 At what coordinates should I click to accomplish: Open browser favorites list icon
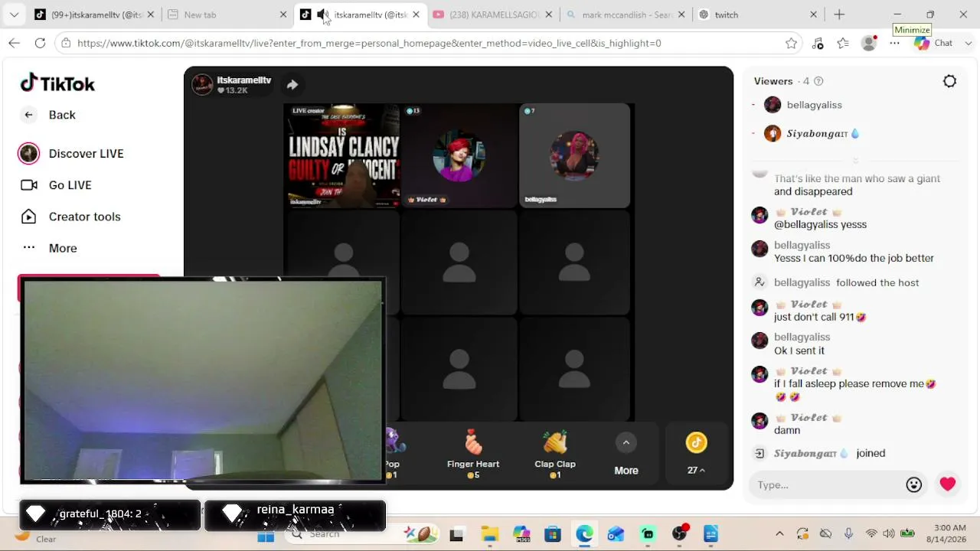coord(843,44)
